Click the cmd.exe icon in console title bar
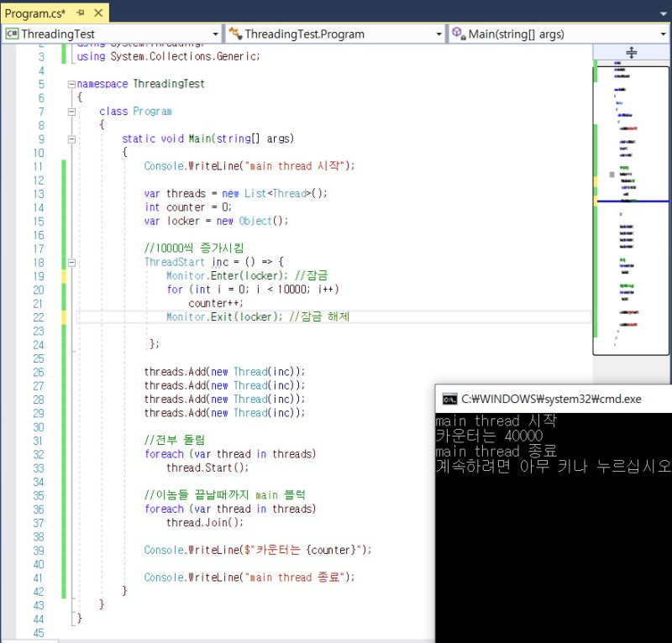Screen dimensions: 672x643 pyautogui.click(x=449, y=399)
